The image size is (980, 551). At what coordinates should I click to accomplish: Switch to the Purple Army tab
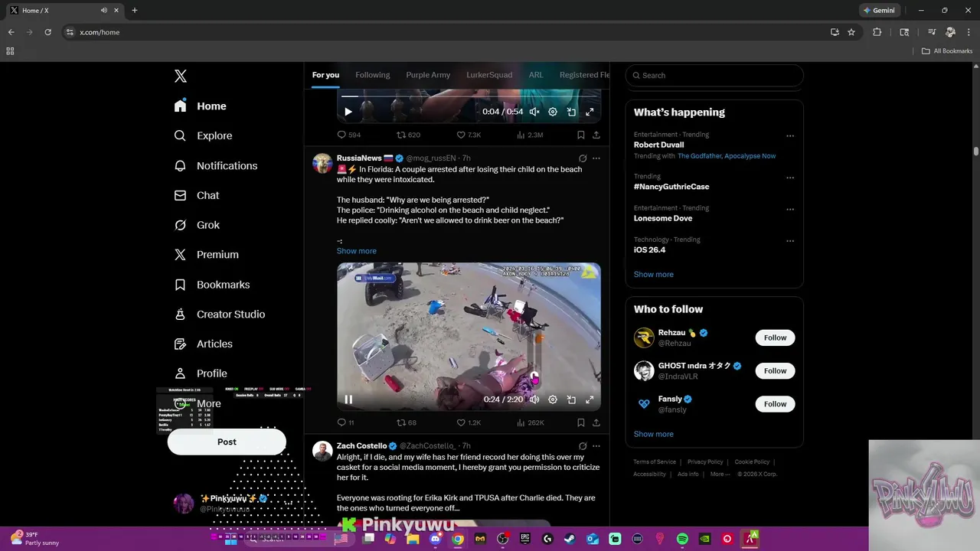428,75
